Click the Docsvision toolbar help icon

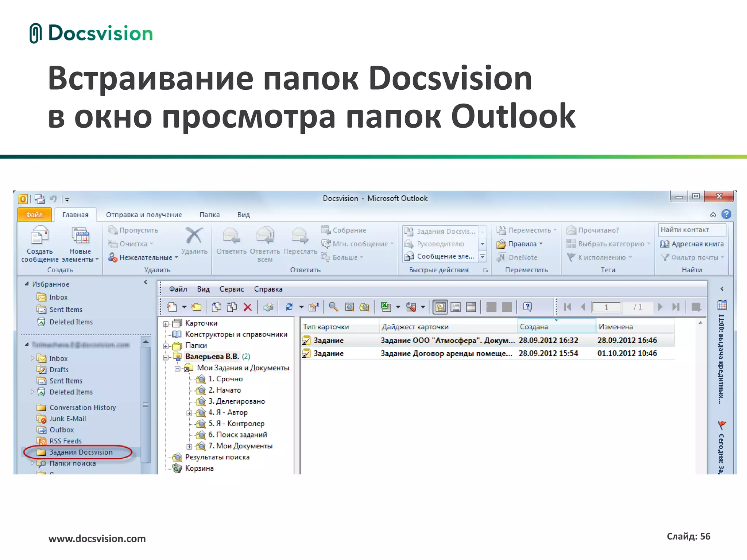tap(527, 307)
